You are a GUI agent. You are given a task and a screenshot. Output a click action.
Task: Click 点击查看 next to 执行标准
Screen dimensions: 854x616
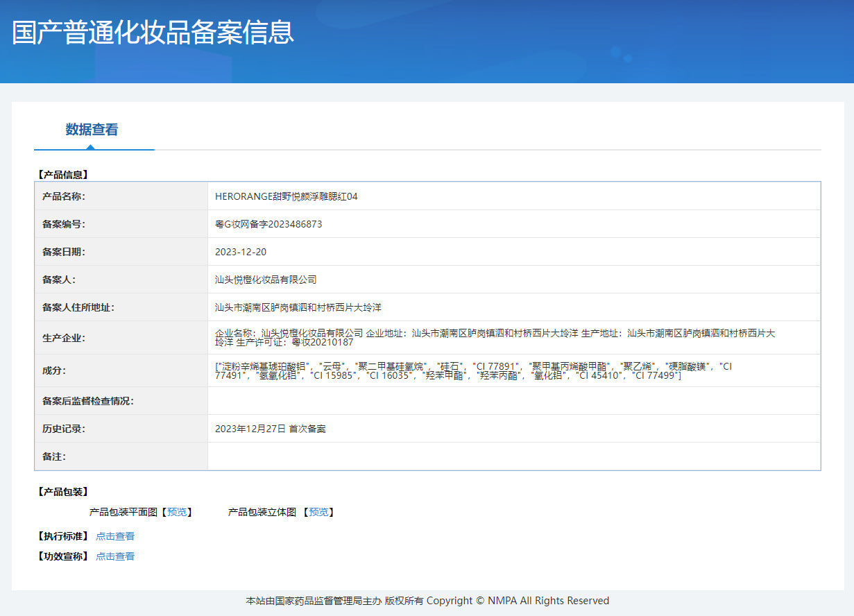(x=115, y=536)
